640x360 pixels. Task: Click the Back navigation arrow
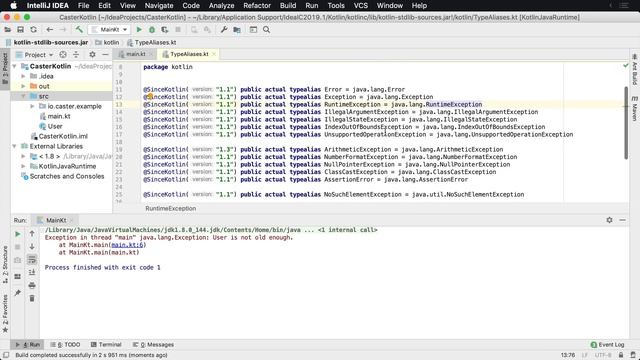tap(49, 30)
